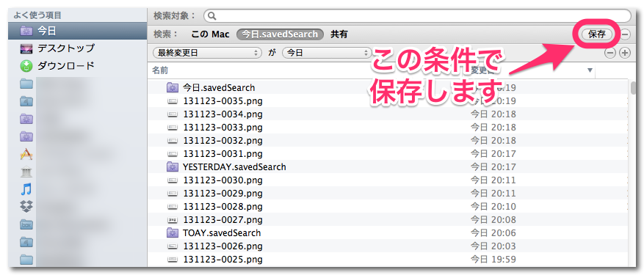Select the file 131123-0028.png
644x275 pixels.
pos(222,207)
